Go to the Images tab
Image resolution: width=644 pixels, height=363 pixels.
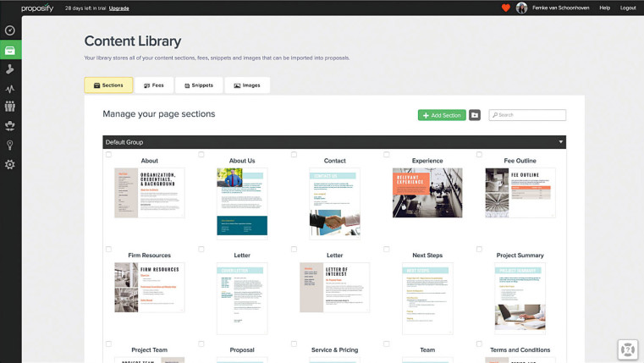coord(247,85)
